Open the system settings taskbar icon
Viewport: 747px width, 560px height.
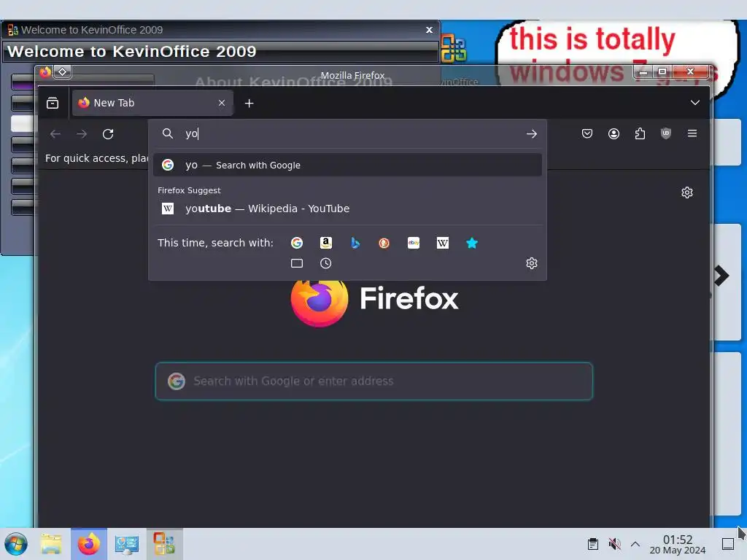[127, 544]
